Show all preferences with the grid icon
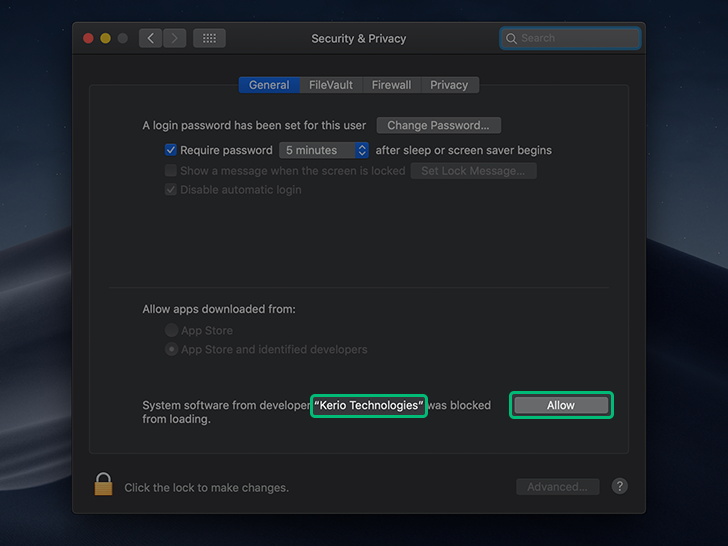Viewport: 728px width, 546px height. click(x=209, y=38)
